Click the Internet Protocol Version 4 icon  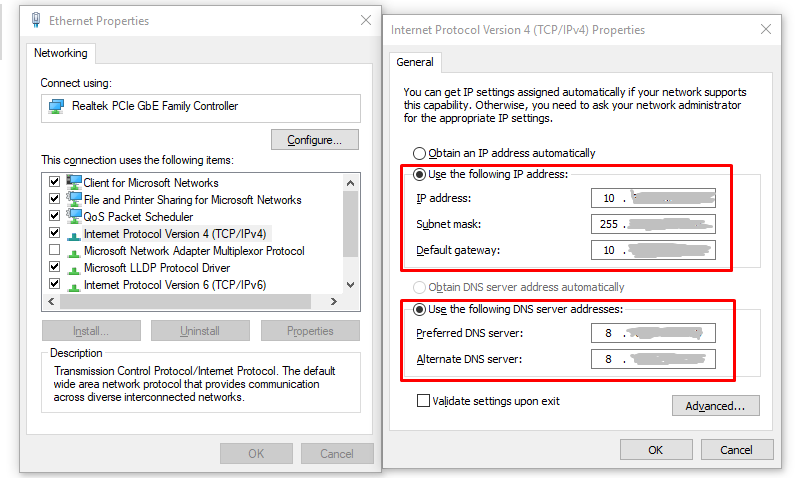click(74, 233)
